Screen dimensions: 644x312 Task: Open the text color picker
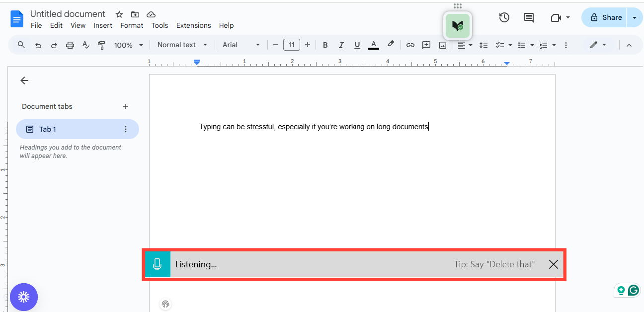[374, 45]
